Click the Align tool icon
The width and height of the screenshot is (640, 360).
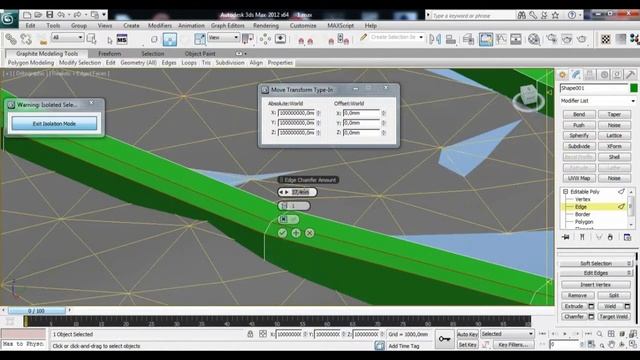[x=451, y=39]
